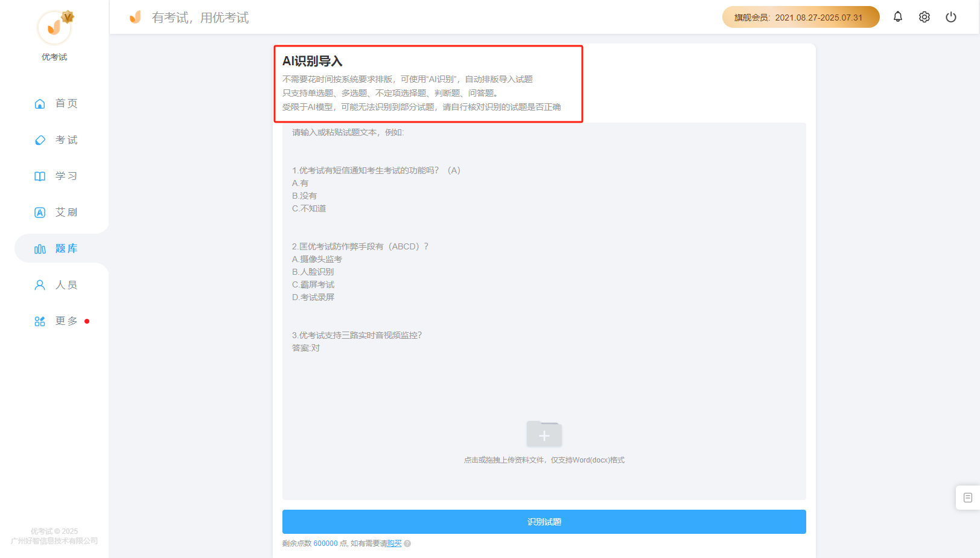980x558 pixels.
Task: Click the AI识别导入 heading
Action: tap(313, 61)
